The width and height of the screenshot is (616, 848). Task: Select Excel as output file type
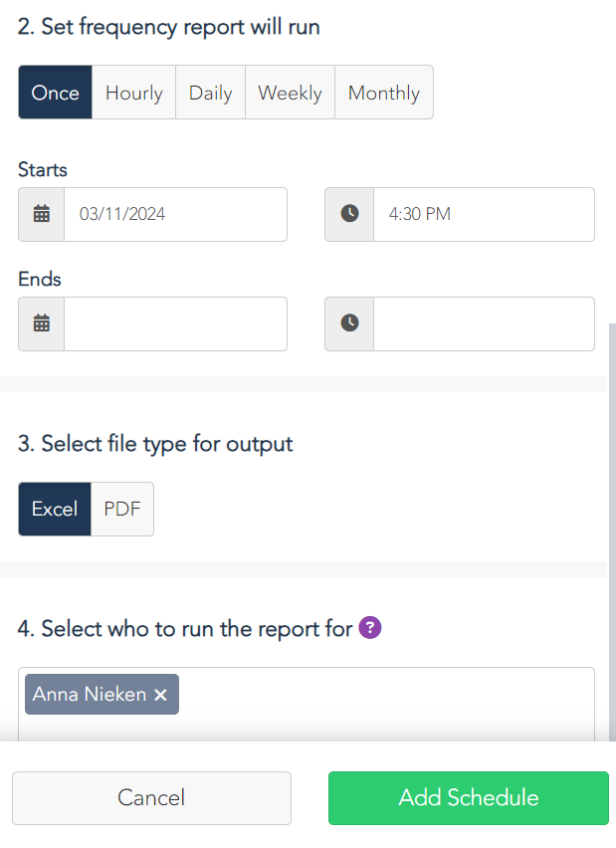click(x=55, y=509)
